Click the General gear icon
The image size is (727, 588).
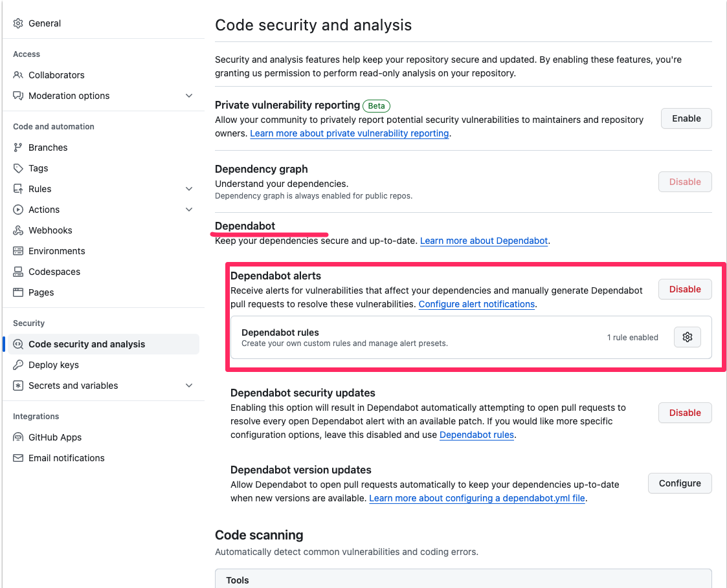point(18,24)
